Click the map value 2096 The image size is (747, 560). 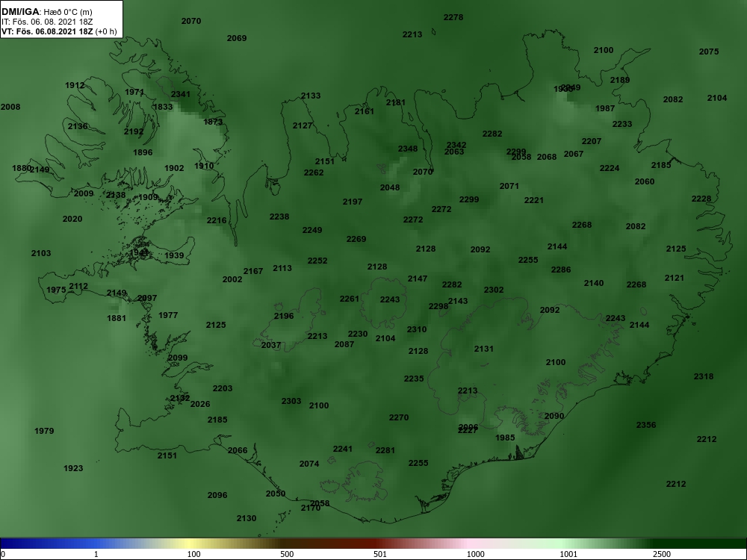coord(217,495)
